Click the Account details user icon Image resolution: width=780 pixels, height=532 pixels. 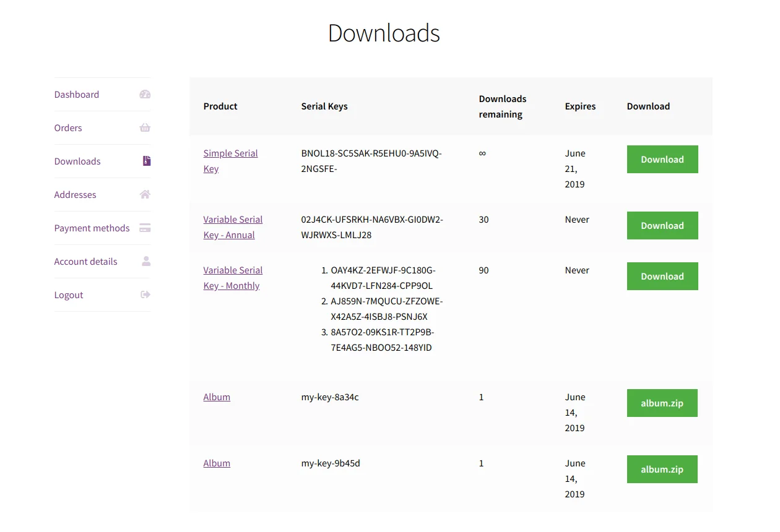coord(146,262)
